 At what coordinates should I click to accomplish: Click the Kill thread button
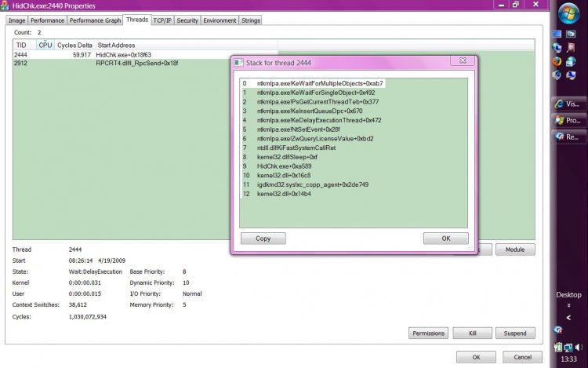point(472,333)
